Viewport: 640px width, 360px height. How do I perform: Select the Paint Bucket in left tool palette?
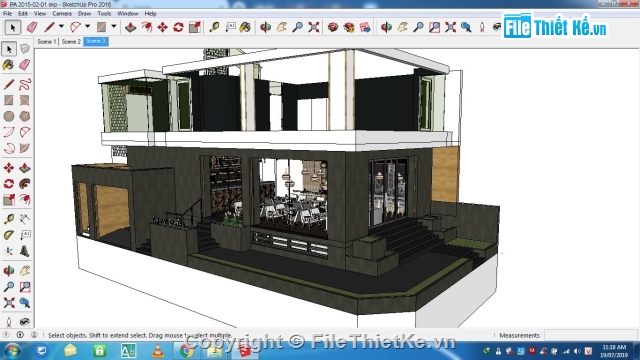(9, 65)
